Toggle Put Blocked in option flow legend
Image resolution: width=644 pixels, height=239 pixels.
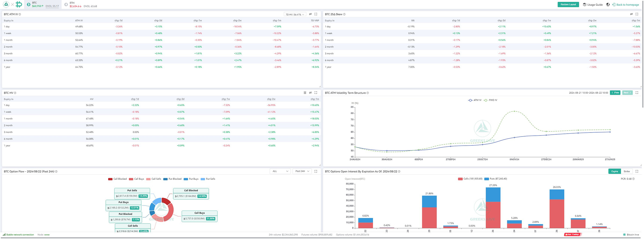point(172,179)
